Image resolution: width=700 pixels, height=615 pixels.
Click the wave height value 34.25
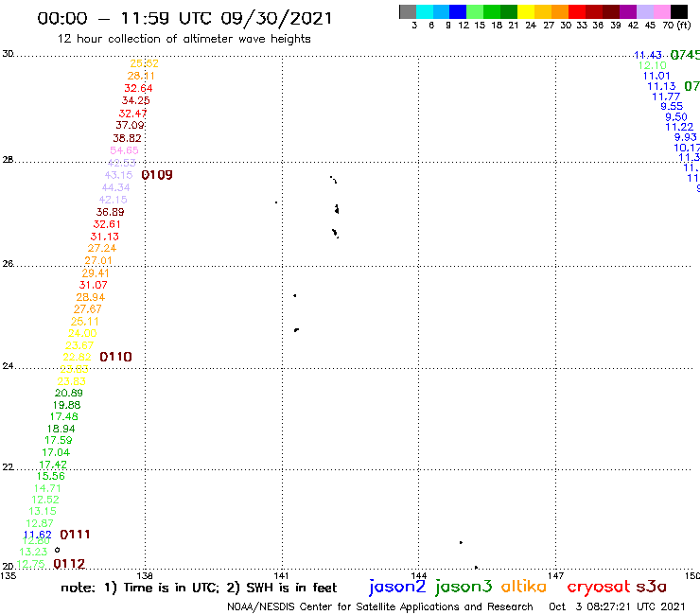coord(135,101)
